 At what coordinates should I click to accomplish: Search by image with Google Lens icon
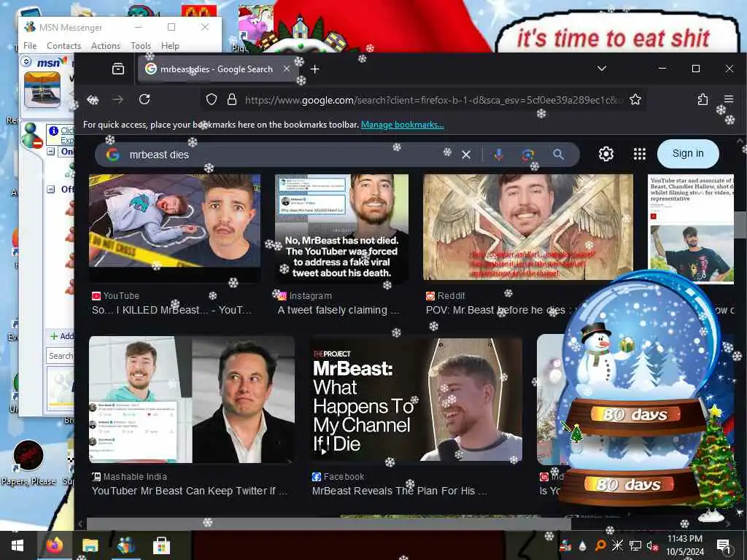527,155
